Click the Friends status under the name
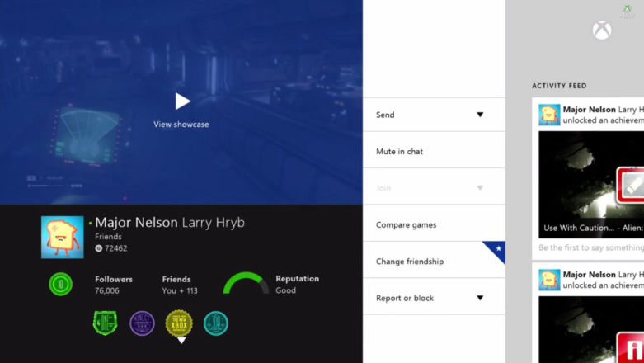 tap(108, 237)
